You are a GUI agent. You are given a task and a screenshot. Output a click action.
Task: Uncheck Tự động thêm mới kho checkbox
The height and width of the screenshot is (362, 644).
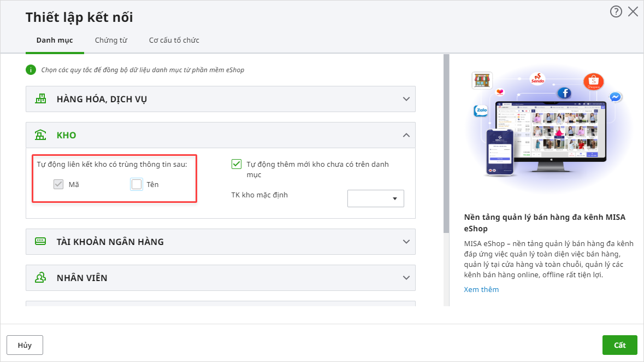pyautogui.click(x=237, y=164)
